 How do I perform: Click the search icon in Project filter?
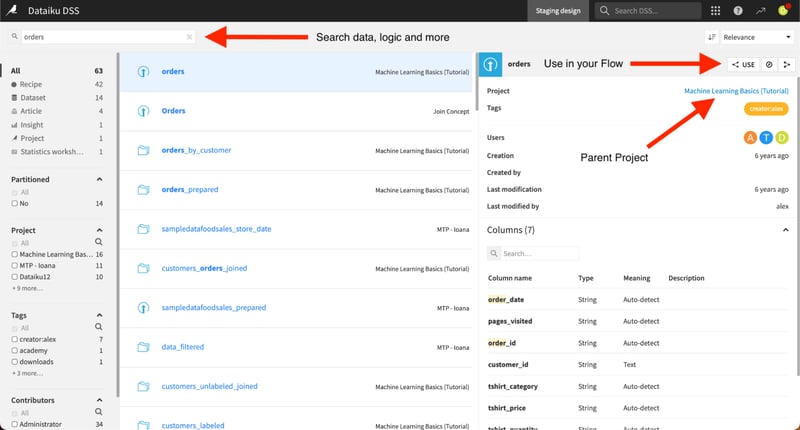pos(98,242)
